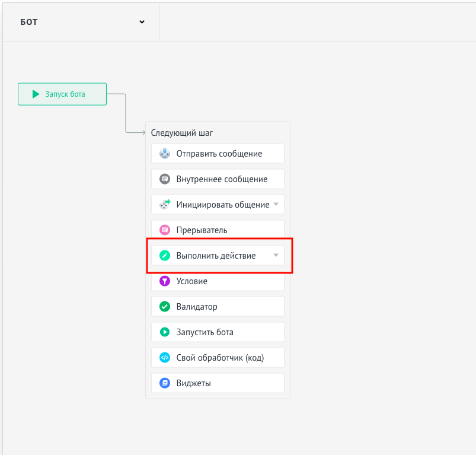Add the Валидатор step
Screen dimensions: 476x455
[x=218, y=307]
